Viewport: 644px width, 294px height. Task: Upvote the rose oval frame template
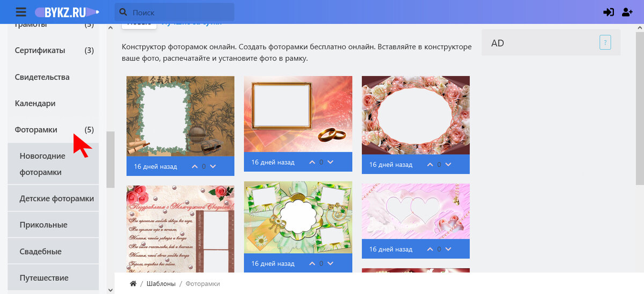[430, 165]
